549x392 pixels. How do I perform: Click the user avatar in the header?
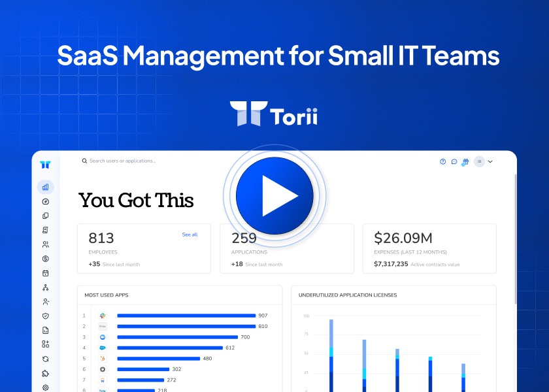coord(479,161)
